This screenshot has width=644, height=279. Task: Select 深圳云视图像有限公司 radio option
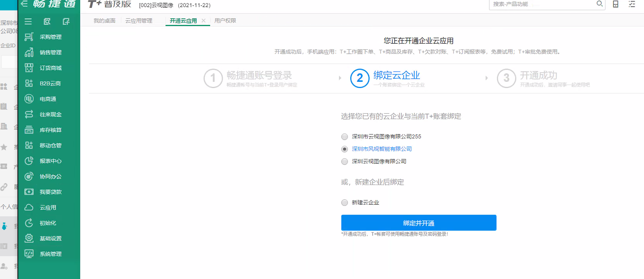click(x=344, y=161)
